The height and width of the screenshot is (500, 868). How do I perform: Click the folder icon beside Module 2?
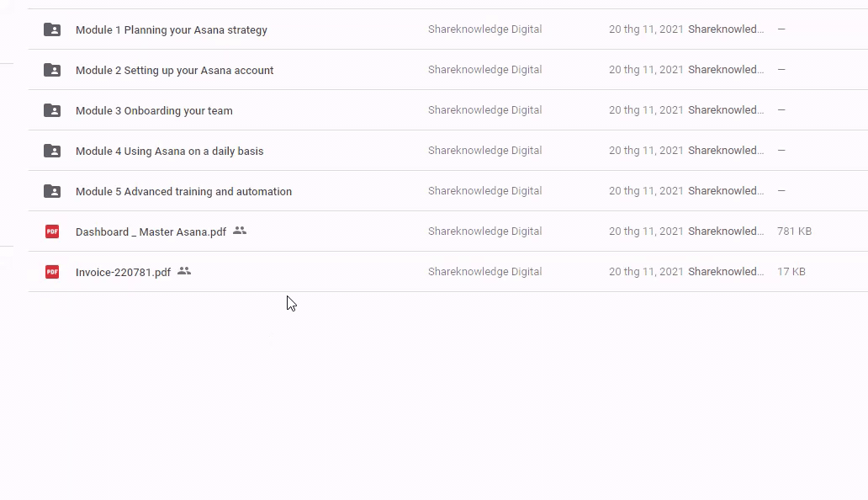52,70
